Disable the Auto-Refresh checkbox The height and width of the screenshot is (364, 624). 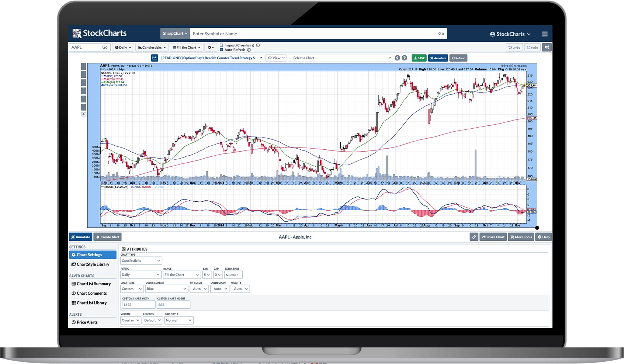pos(221,50)
